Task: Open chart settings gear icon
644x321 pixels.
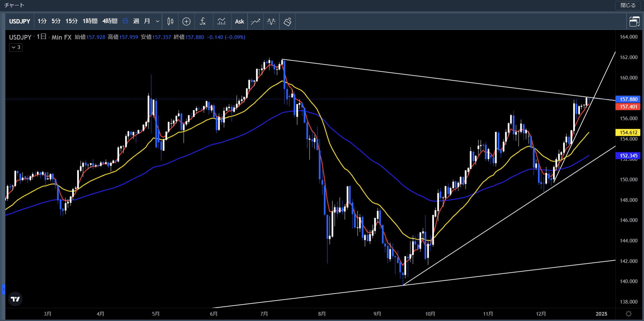Action: point(629,314)
